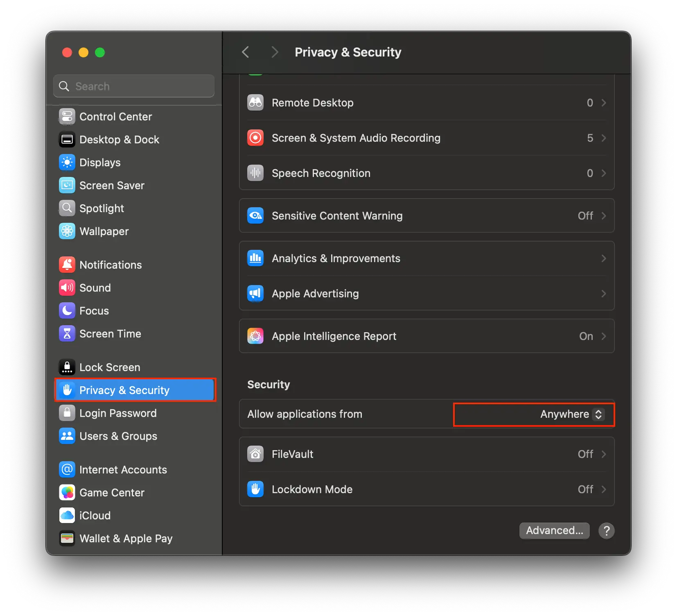Click the Speech Recognition waveform icon

(x=255, y=173)
